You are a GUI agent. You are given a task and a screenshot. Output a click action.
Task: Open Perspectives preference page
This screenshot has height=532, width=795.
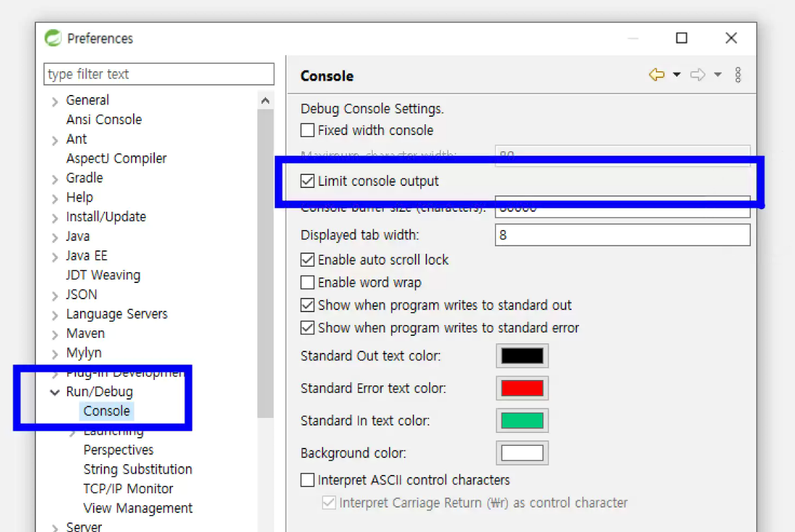[118, 450]
